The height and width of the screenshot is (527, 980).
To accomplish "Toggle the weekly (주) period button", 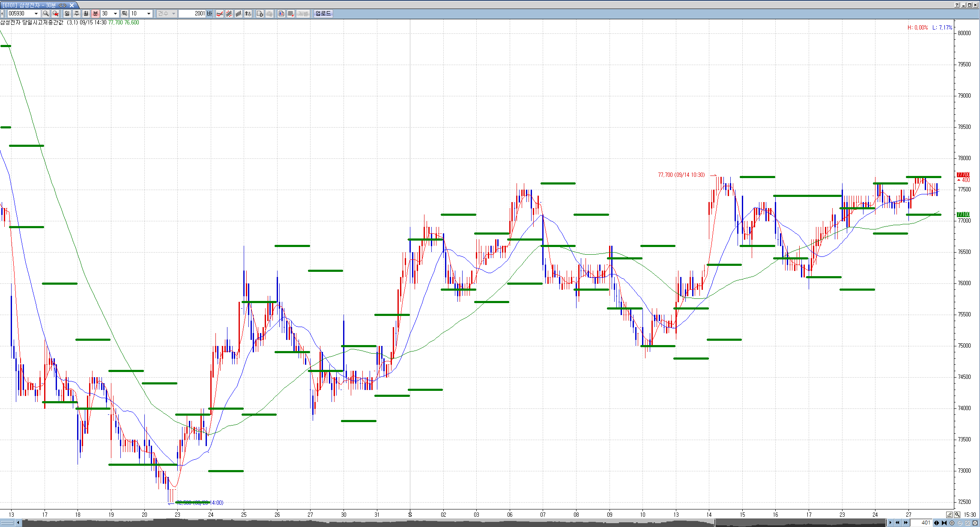I will coord(77,14).
